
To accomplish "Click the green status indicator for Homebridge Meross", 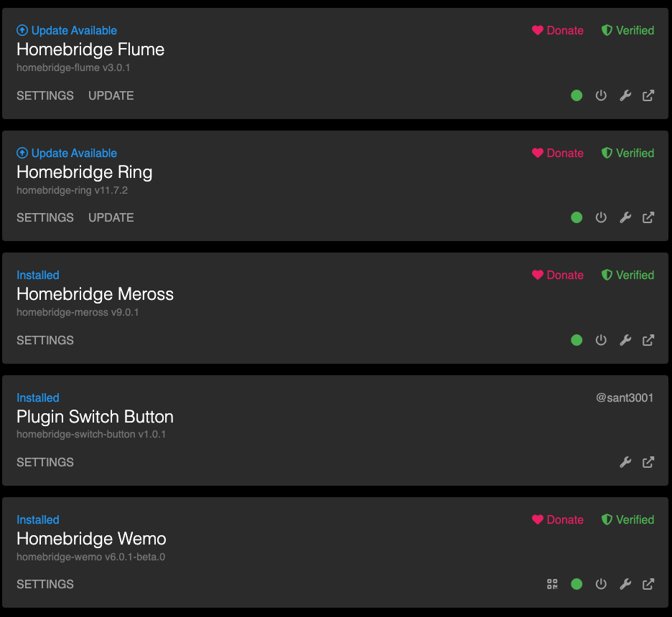I will coord(577,340).
